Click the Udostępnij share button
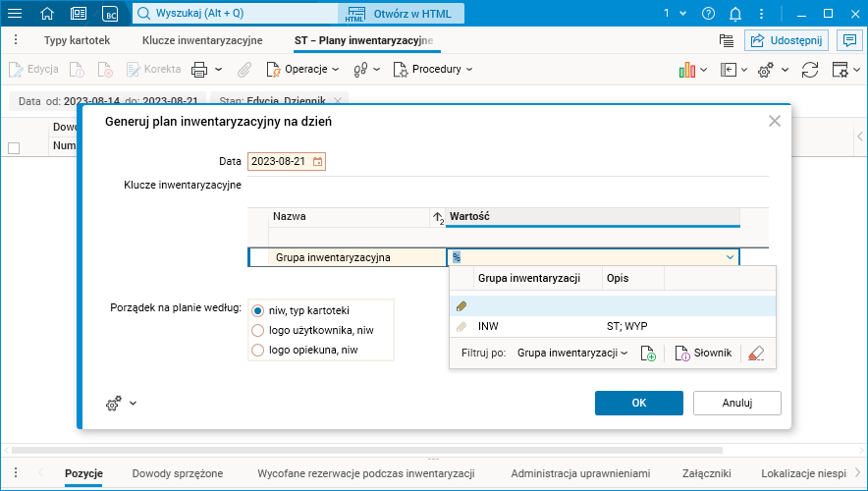The height and width of the screenshot is (491, 868). [787, 40]
